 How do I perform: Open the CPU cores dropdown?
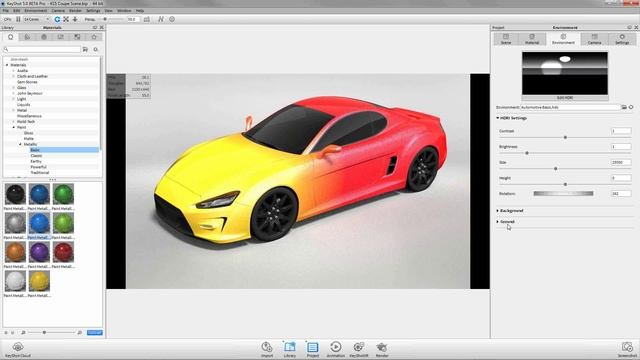coord(36,19)
